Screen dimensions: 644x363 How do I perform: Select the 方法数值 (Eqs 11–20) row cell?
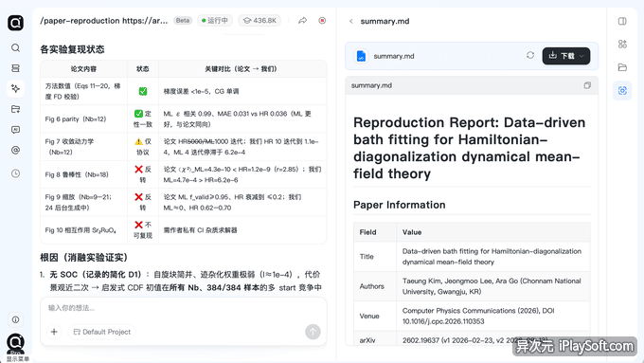83,91
